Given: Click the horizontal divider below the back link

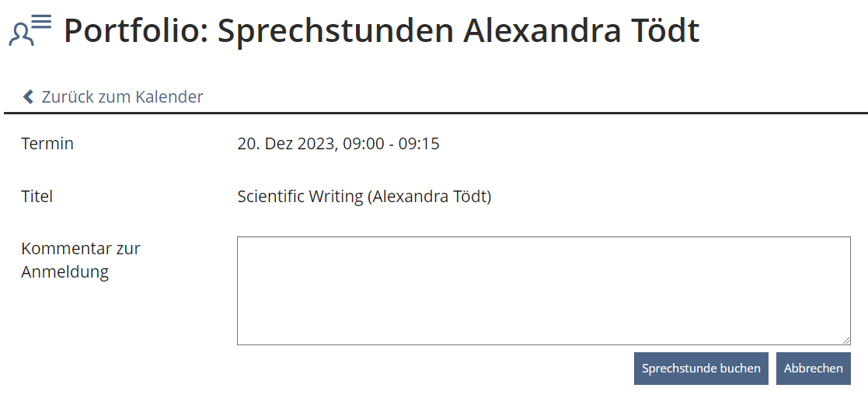Looking at the screenshot, I should point(435,113).
